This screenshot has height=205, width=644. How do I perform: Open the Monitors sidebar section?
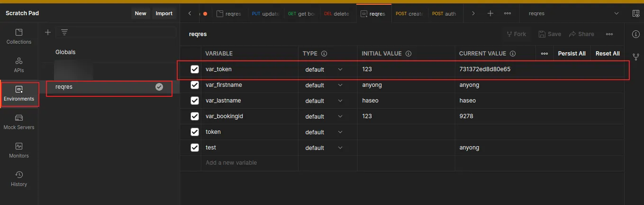19,150
